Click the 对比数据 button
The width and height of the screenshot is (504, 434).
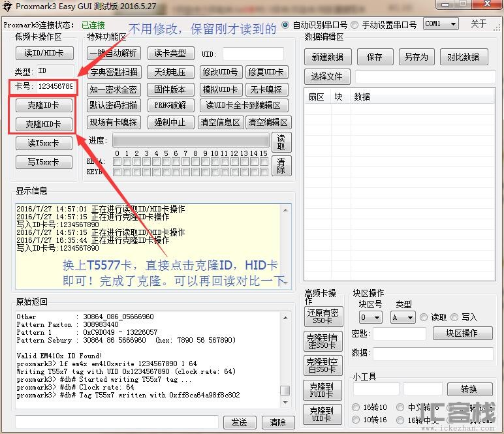coord(464,57)
